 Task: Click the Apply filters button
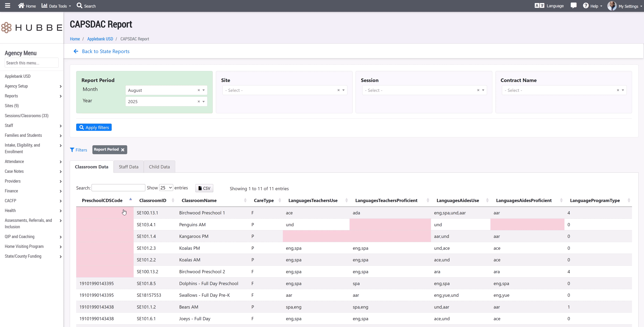(94, 127)
